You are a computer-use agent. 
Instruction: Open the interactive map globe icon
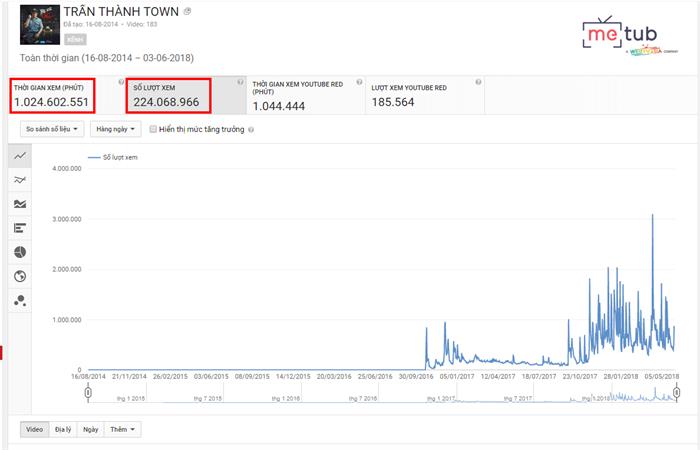click(20, 276)
